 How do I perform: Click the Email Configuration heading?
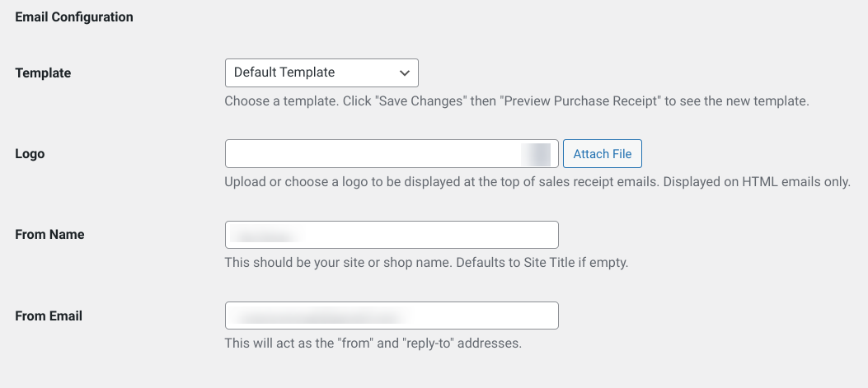74,17
